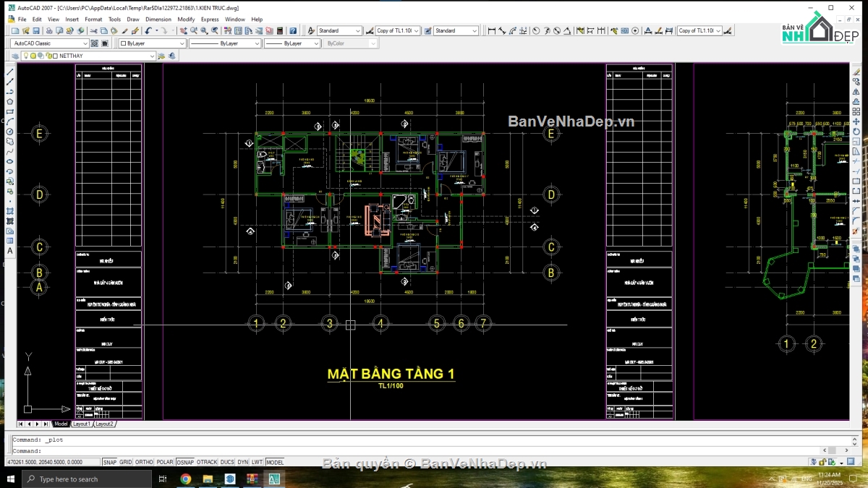
Task: Open the ByLayer color dropdown
Action: [152, 43]
